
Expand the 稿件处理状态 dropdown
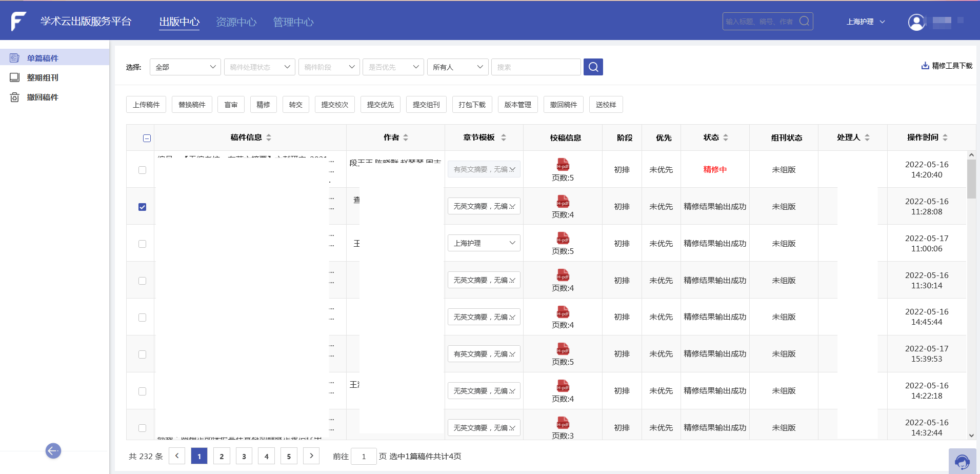[259, 67]
